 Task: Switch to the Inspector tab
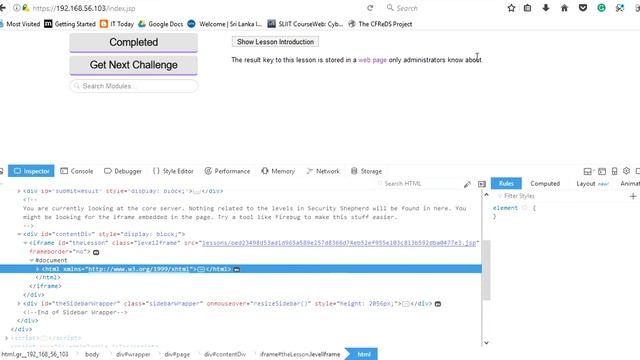pos(31,171)
